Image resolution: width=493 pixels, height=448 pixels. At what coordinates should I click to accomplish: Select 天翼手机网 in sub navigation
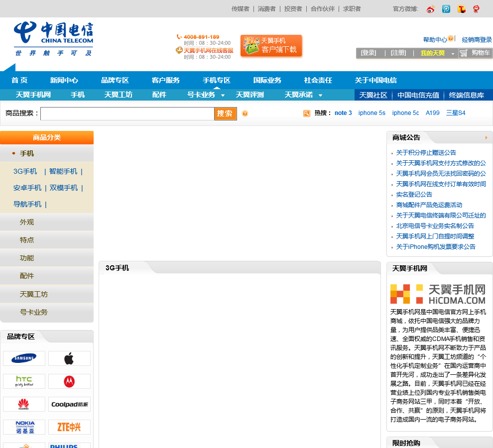33,95
